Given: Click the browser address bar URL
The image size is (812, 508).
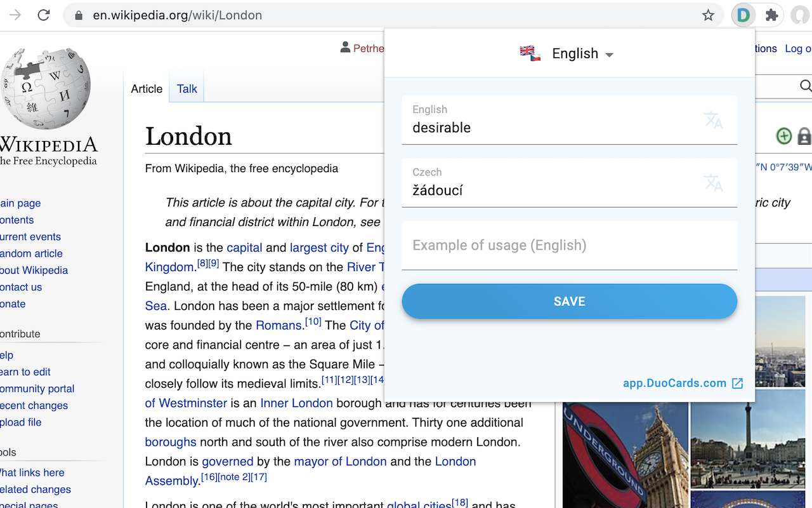Looking at the screenshot, I should click(178, 15).
